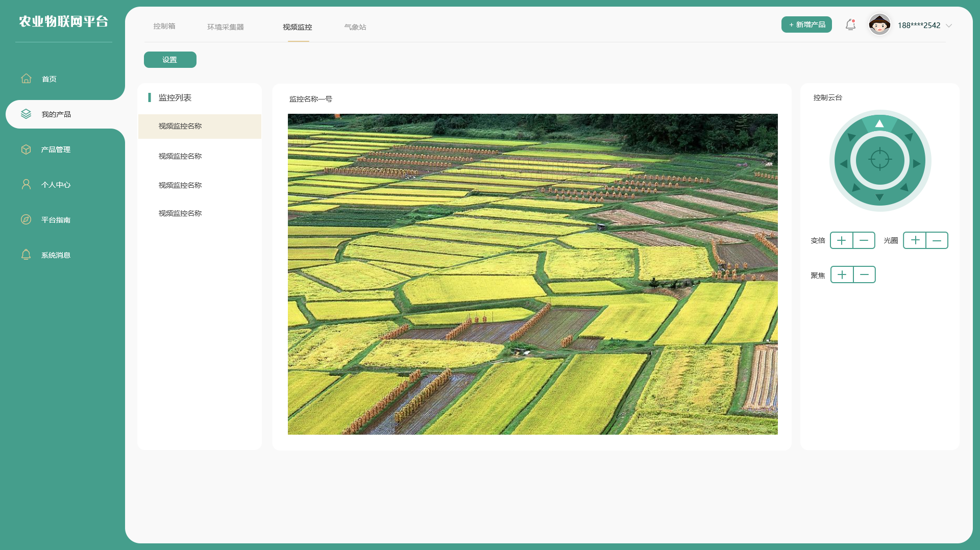Switch to the 环境采集器 tab
Image resolution: width=980 pixels, height=550 pixels.
pyautogui.click(x=225, y=27)
